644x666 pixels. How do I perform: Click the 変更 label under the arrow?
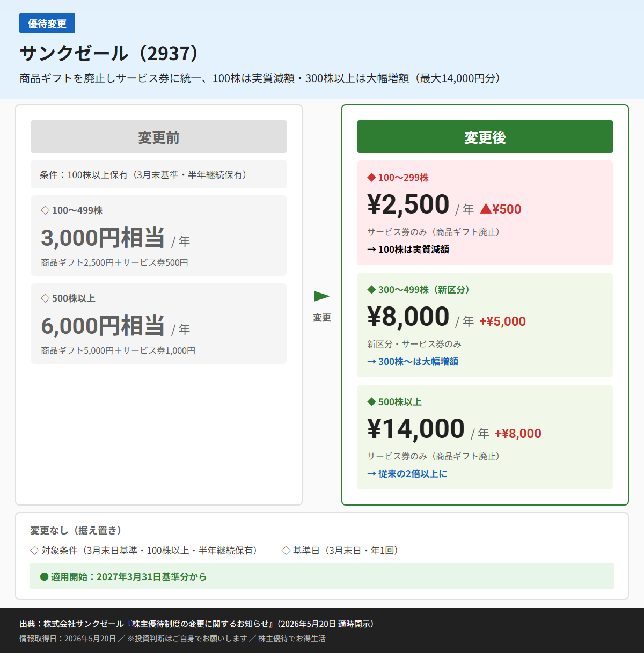coord(322,318)
